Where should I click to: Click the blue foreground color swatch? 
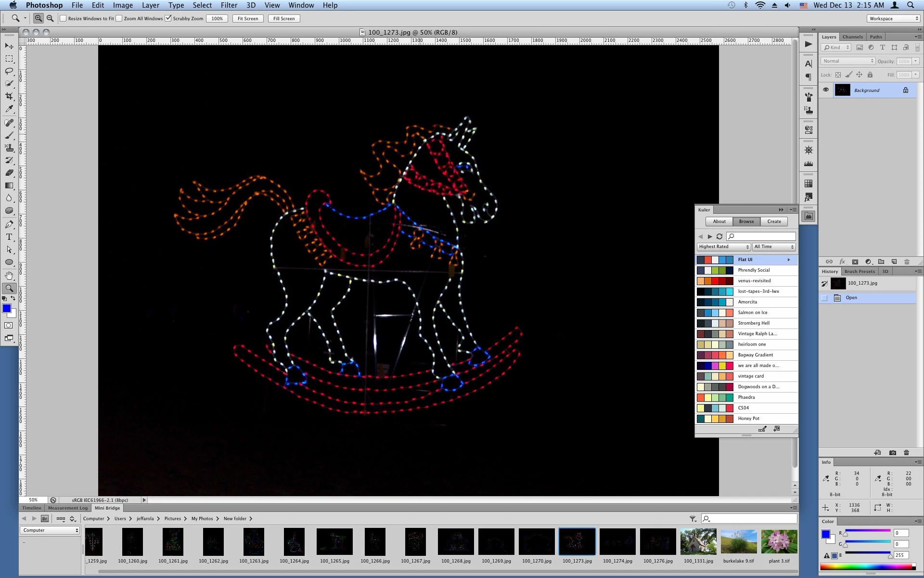(7, 309)
